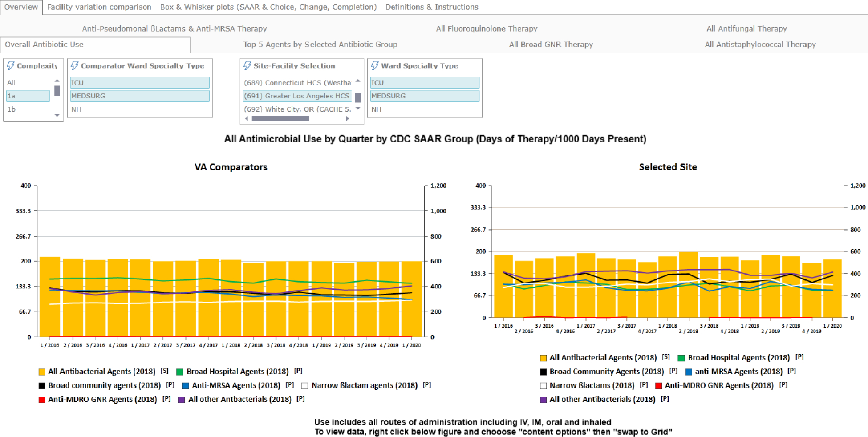868x437 pixels.
Task: Choose '1b' in the Complexity list
Action: click(28, 109)
